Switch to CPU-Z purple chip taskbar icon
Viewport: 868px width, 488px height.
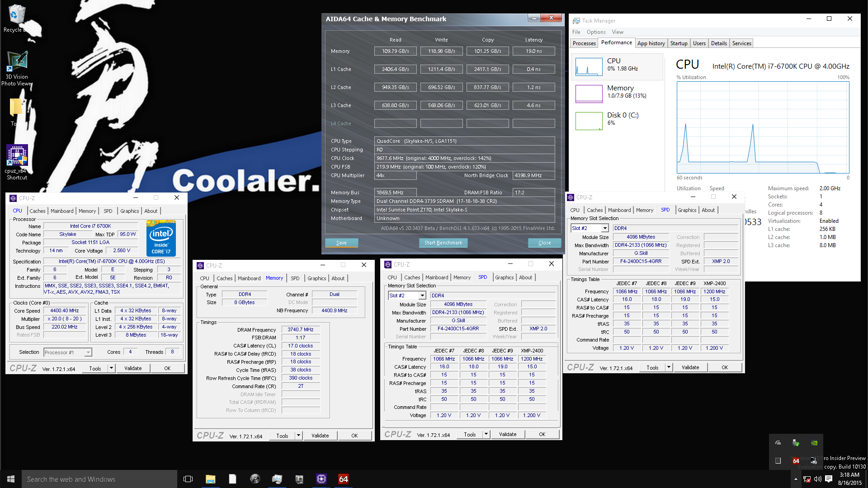(x=321, y=479)
